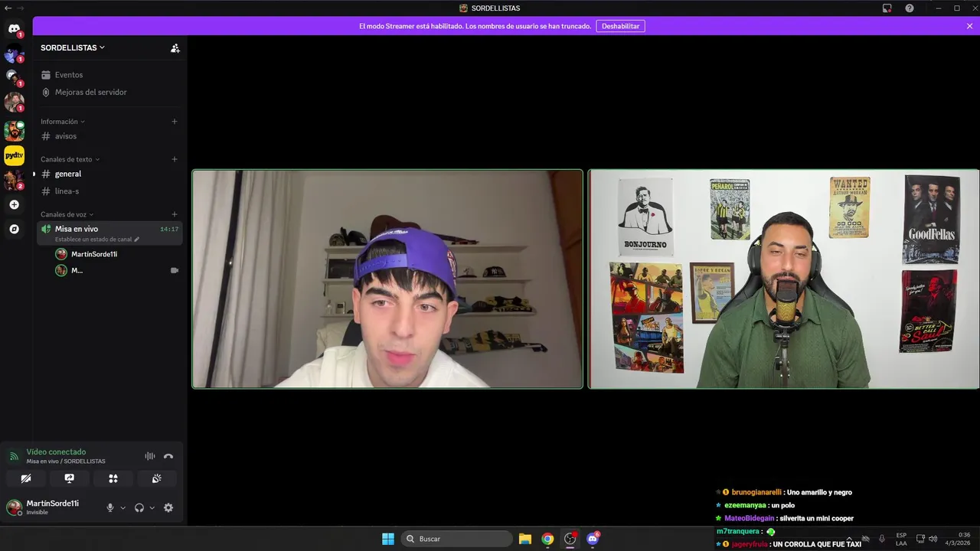This screenshot has width=980, height=551.
Task: Share your screen button
Action: tap(70, 478)
